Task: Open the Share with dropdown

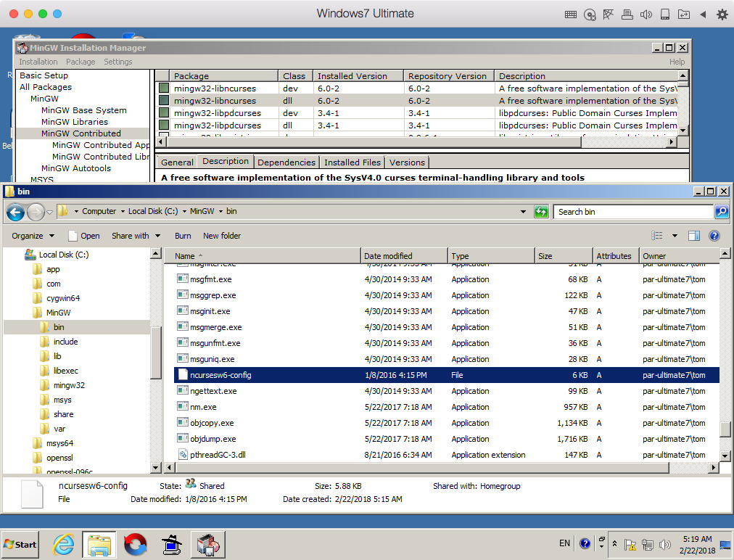Action: pyautogui.click(x=136, y=236)
